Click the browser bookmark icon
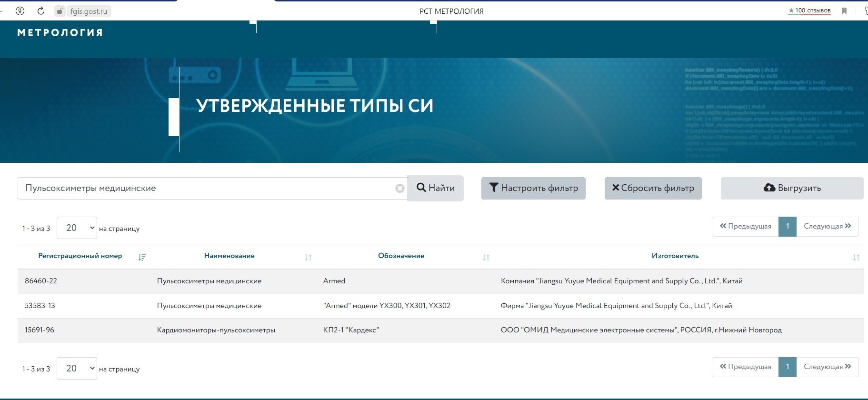868x400 pixels. (x=844, y=11)
